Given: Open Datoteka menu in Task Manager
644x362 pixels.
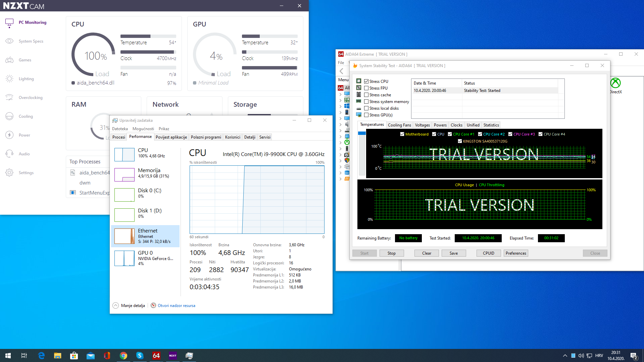Looking at the screenshot, I should (120, 129).
